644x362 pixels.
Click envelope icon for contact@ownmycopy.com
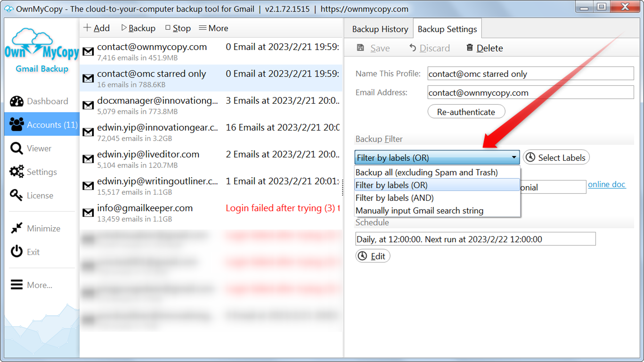(x=88, y=51)
